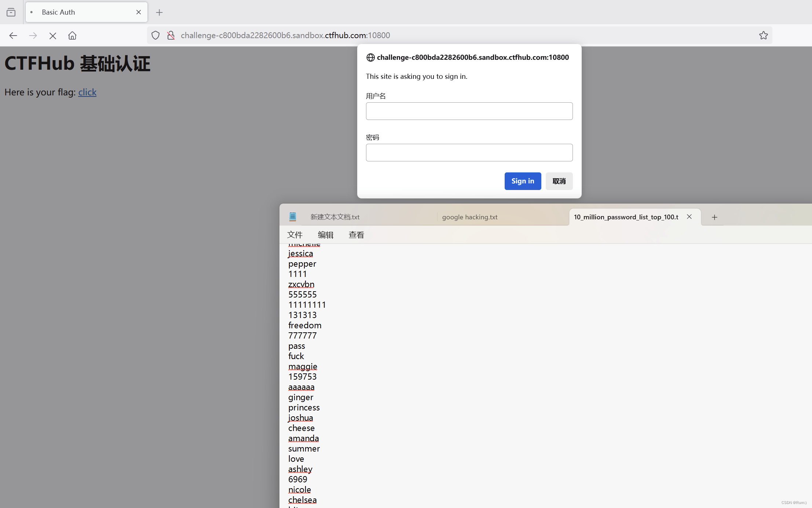Click the browser back arrow
This screenshot has height=508, width=812.
point(13,36)
